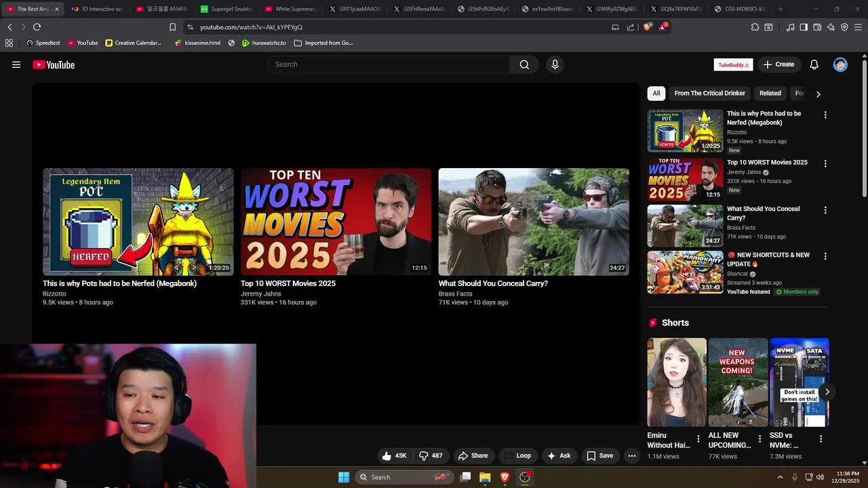Dislike the video with thumbs down 487

[431, 455]
